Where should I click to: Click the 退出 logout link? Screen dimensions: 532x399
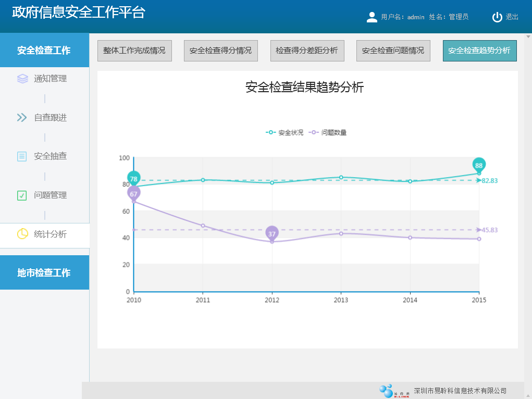[x=512, y=17]
